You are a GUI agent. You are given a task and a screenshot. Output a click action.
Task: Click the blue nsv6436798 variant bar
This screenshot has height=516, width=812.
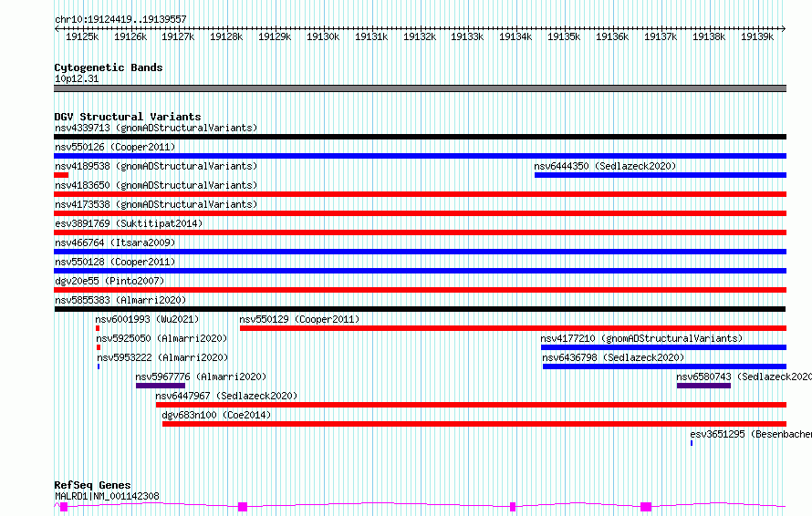pos(664,366)
